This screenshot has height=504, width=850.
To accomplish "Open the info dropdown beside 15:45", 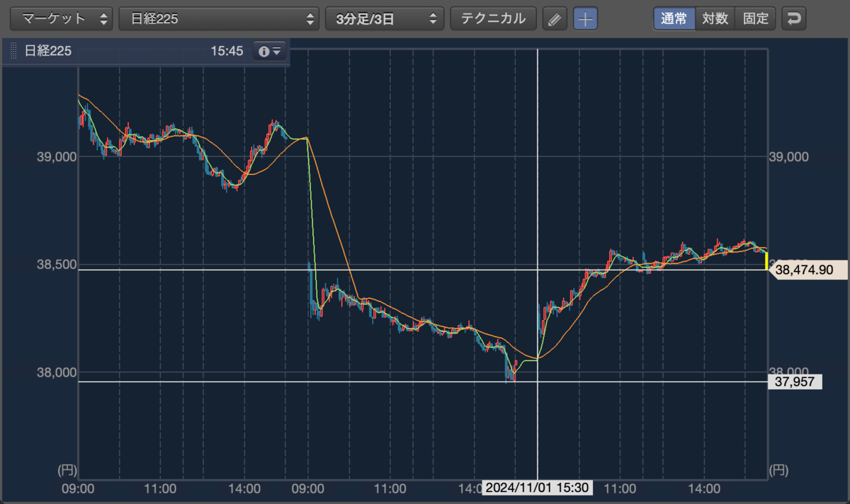I will 271,51.
